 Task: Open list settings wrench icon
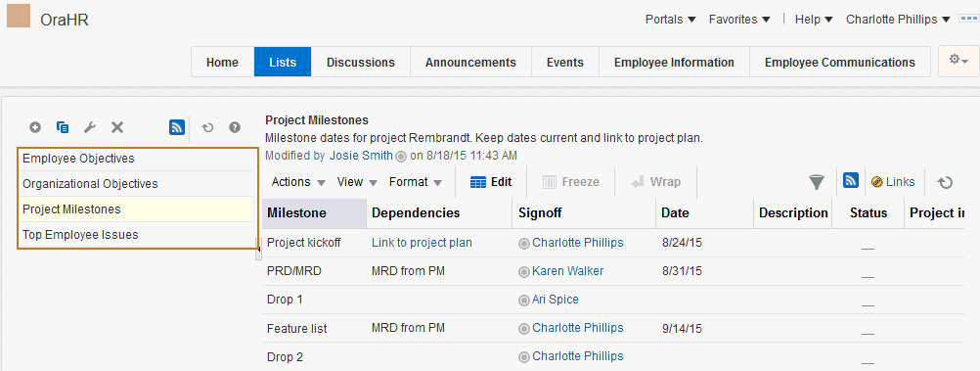point(89,127)
